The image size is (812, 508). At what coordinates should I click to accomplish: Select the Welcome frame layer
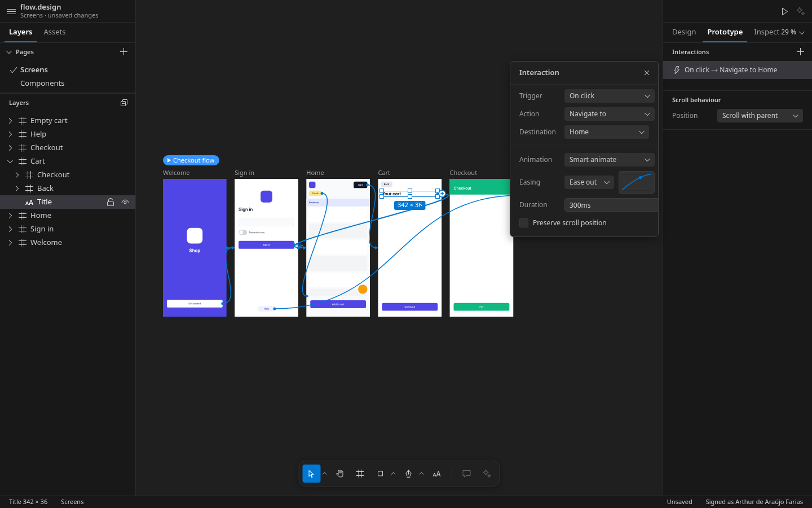(68, 243)
